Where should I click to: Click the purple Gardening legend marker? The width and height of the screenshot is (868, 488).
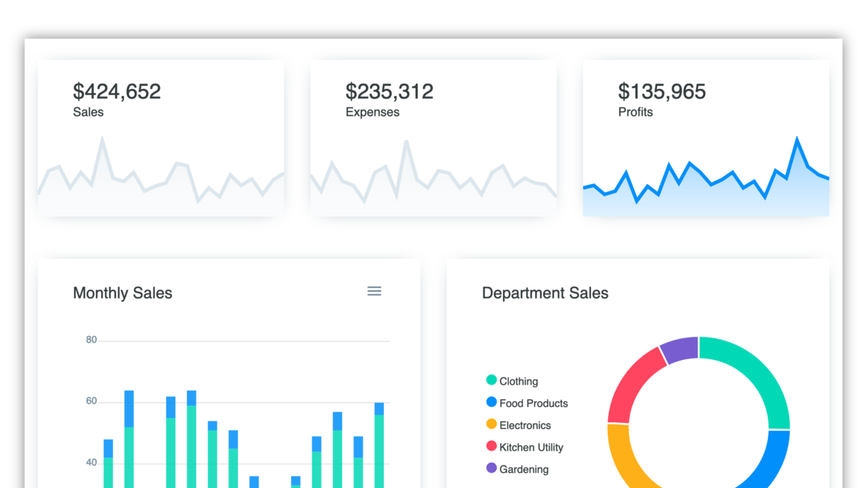coord(492,469)
